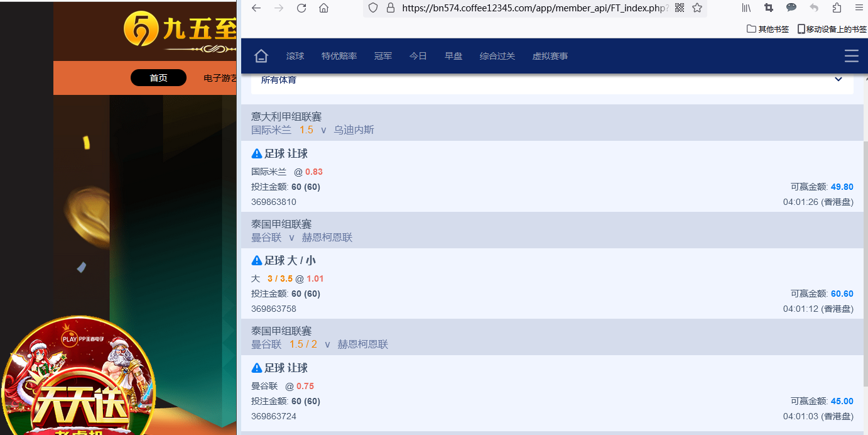The width and height of the screenshot is (868, 435).
Task: Click the home icon in blue navbar
Action: (261, 56)
